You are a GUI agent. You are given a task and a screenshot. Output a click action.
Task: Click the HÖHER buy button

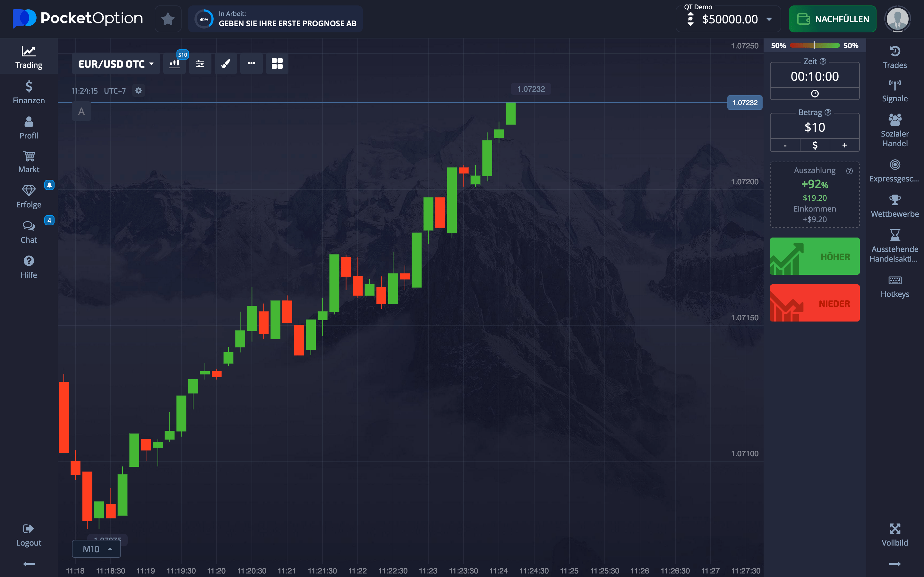point(814,256)
